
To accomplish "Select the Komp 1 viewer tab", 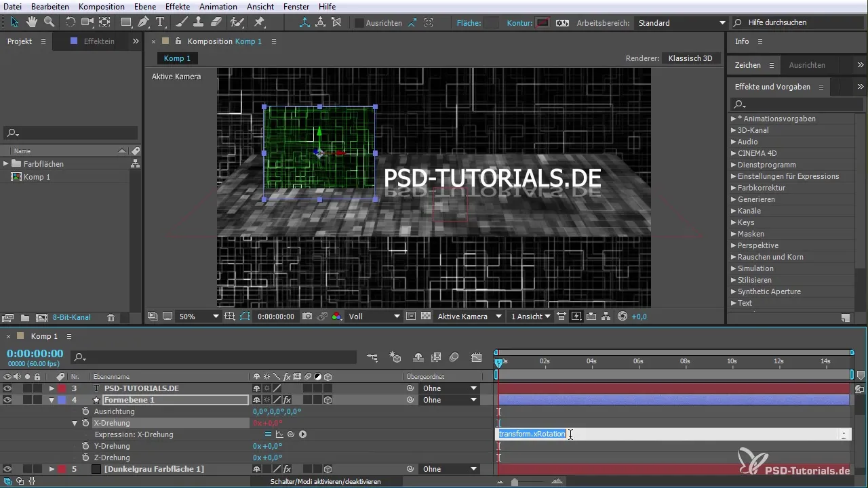I will [178, 58].
